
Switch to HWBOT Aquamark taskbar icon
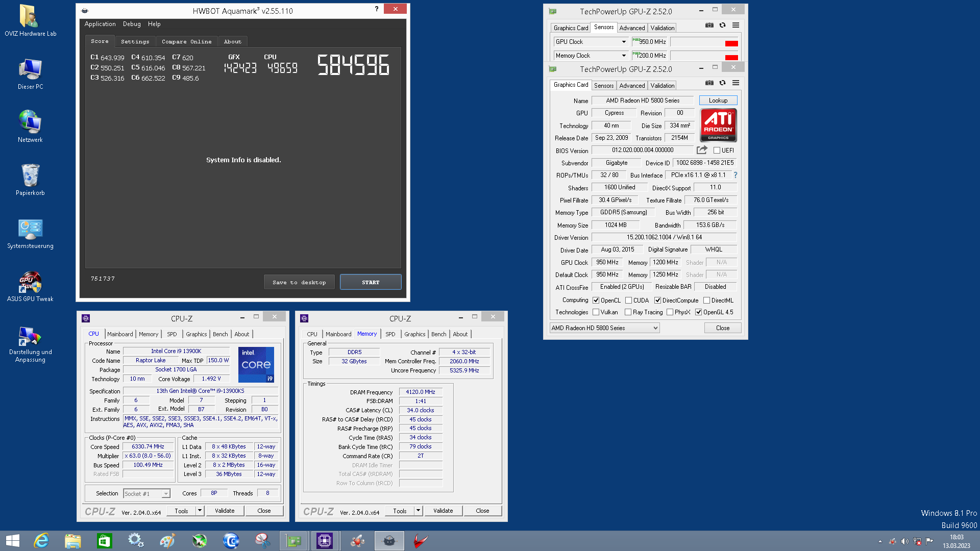pos(389,541)
